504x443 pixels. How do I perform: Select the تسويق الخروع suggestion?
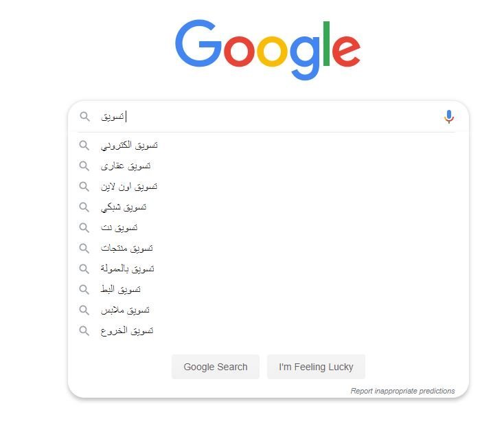point(268,330)
